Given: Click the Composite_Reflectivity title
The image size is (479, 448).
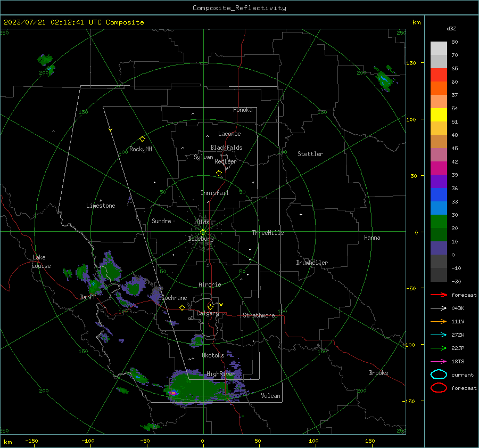Looking at the screenshot, I should click(240, 8).
